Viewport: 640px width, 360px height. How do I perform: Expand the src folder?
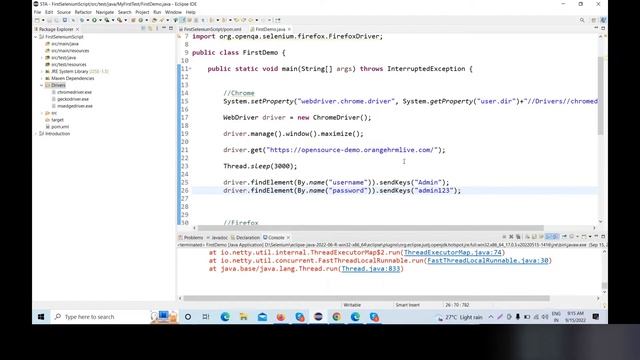42,113
